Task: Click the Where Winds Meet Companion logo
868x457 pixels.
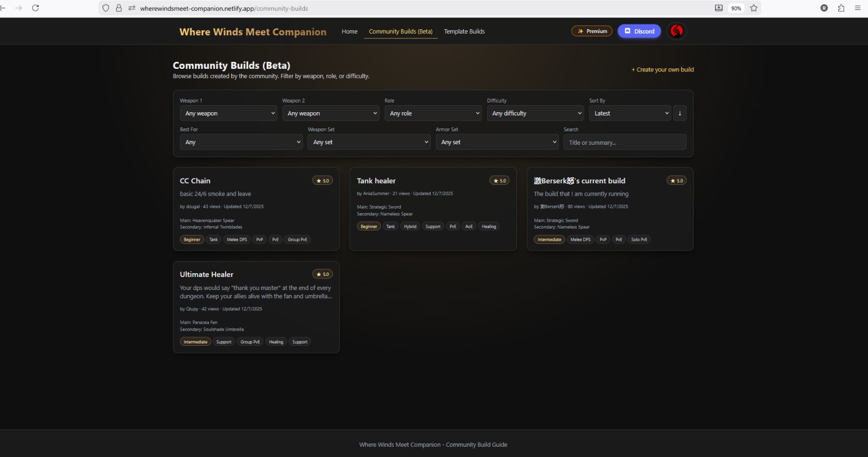Action: click(x=253, y=31)
